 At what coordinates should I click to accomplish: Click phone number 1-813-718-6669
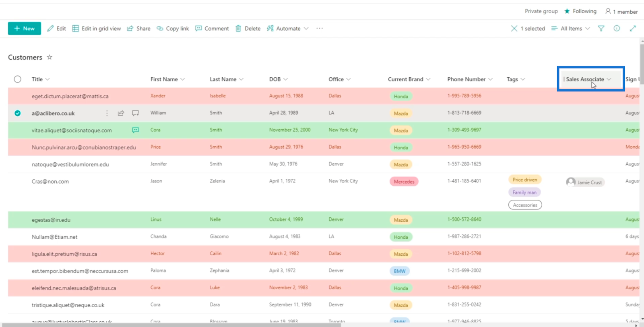click(464, 113)
